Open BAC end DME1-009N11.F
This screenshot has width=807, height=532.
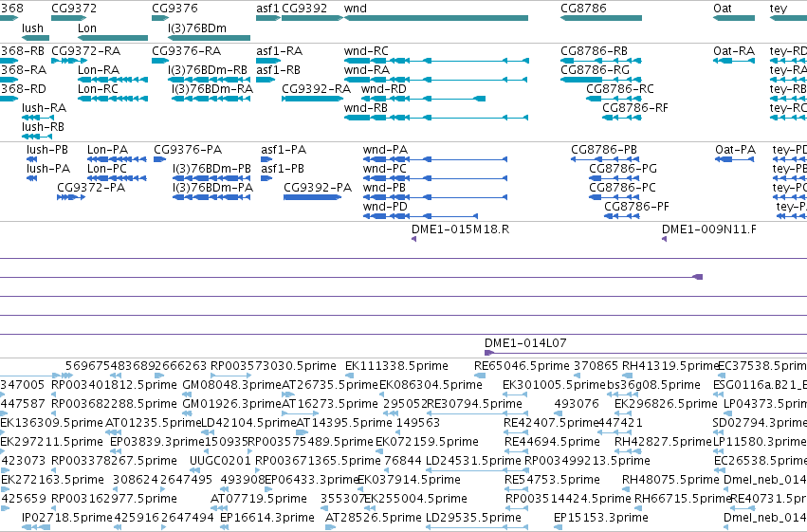[665, 239]
